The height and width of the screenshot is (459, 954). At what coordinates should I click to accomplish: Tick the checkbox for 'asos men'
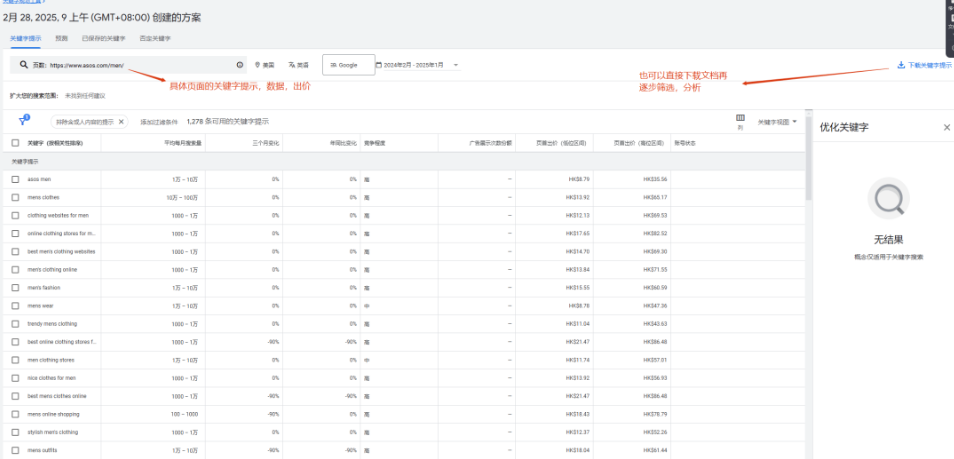(x=16, y=179)
